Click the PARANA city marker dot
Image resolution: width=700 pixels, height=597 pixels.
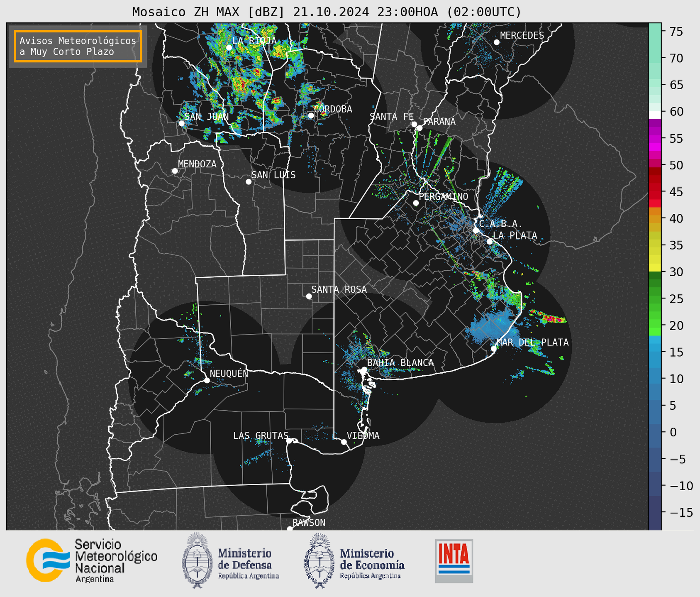420,128
